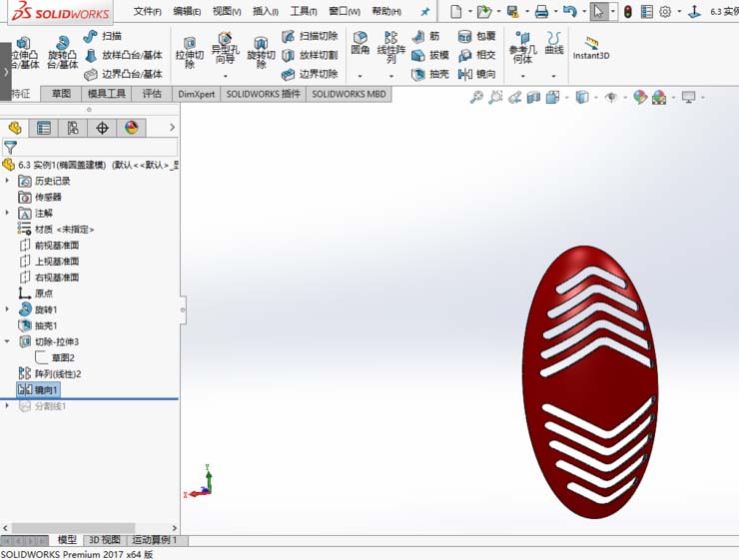
Task: Select the 拉伸凸台/基体 extrude boss tool
Action: pyautogui.click(x=25, y=53)
